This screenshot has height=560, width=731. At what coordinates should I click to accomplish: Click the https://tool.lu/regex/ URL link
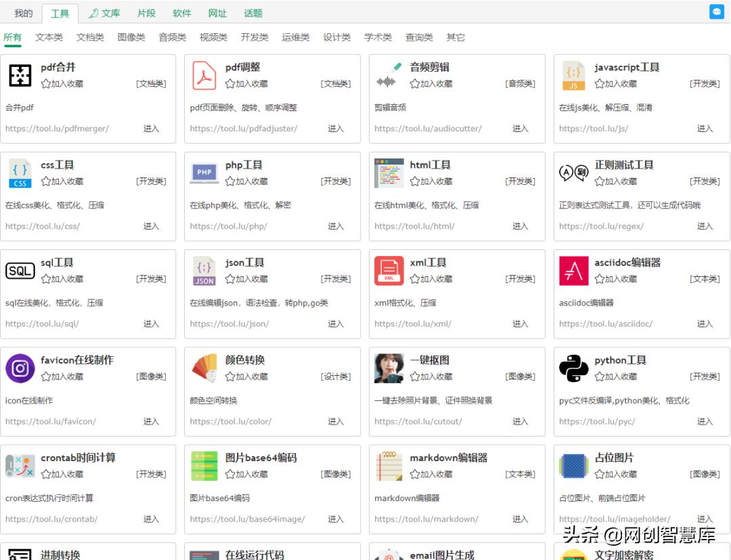click(x=603, y=225)
